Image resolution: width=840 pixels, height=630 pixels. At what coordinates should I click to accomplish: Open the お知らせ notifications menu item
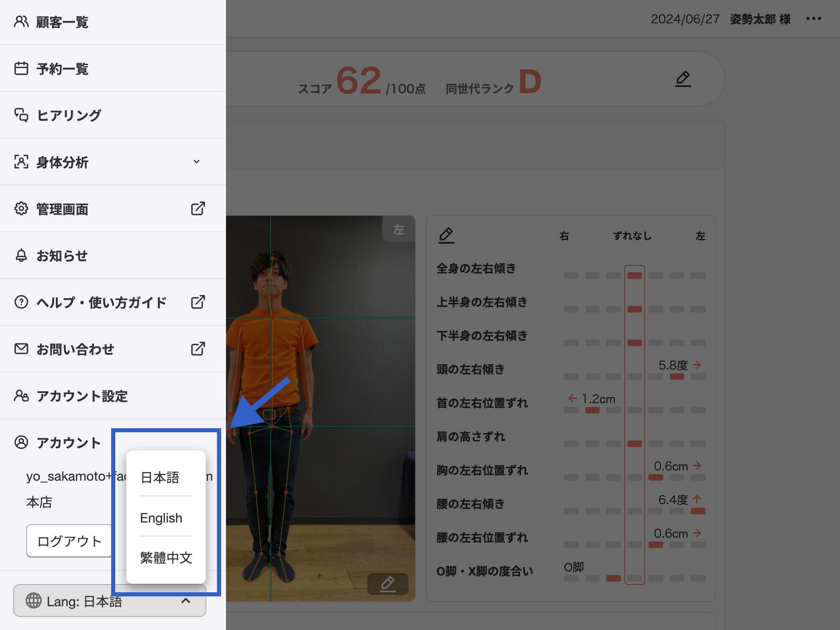[113, 256]
